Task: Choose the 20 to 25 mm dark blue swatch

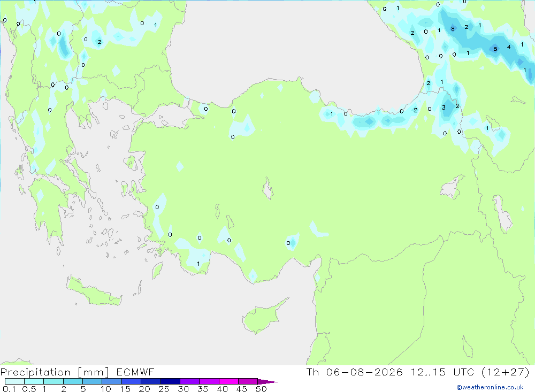Action: pos(151,381)
